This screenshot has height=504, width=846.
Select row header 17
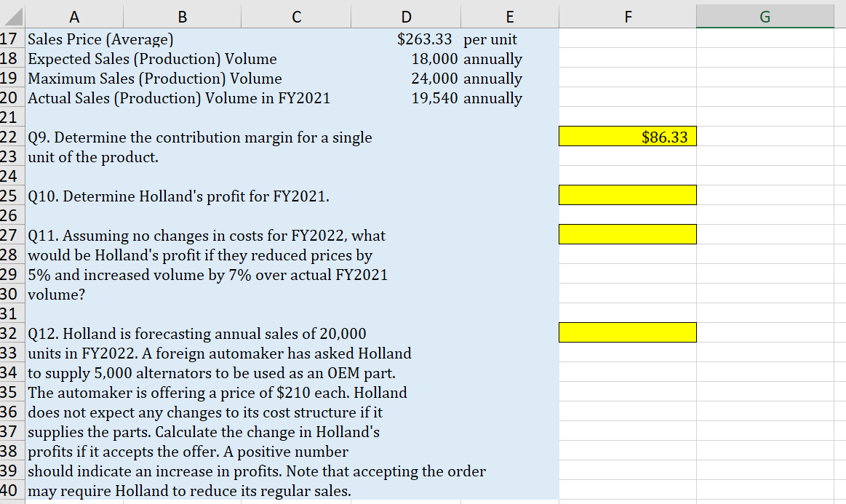[12, 39]
